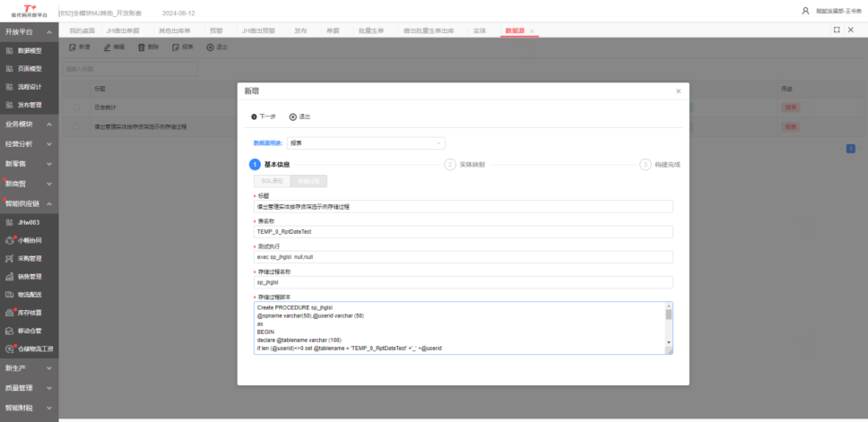Click the 小畅协同 collaboration icon
This screenshot has width=868, height=422.
(x=9, y=241)
